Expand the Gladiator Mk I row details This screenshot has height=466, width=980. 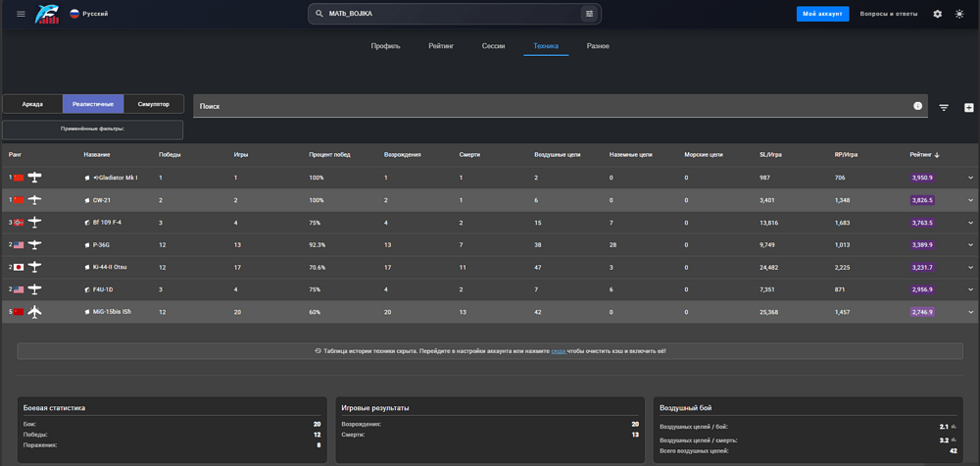970,178
